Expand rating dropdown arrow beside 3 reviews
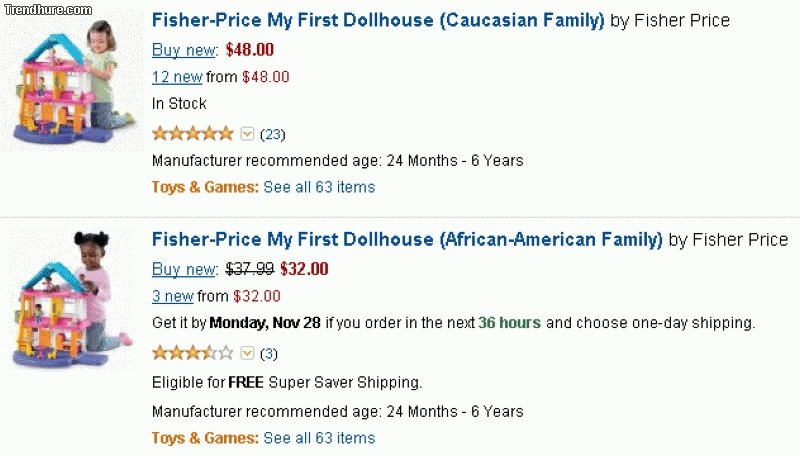800x456 pixels. (x=248, y=353)
